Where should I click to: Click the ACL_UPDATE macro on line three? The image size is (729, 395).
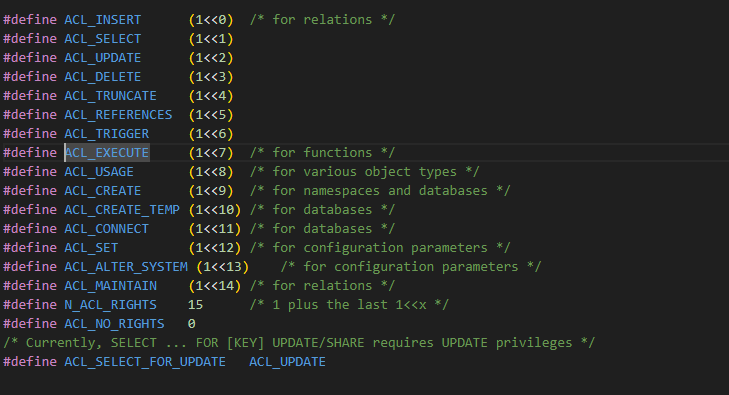103,58
